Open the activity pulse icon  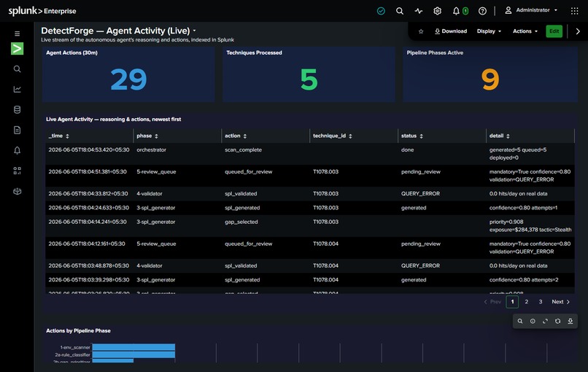(x=419, y=11)
